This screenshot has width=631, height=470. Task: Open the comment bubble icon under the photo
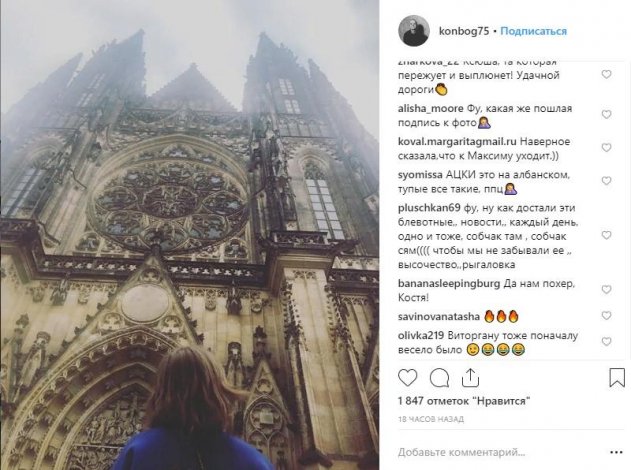coord(439,378)
